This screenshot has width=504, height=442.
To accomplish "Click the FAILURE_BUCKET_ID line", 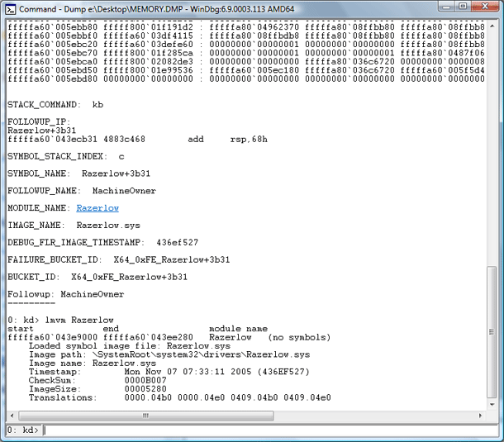I will (119, 259).
